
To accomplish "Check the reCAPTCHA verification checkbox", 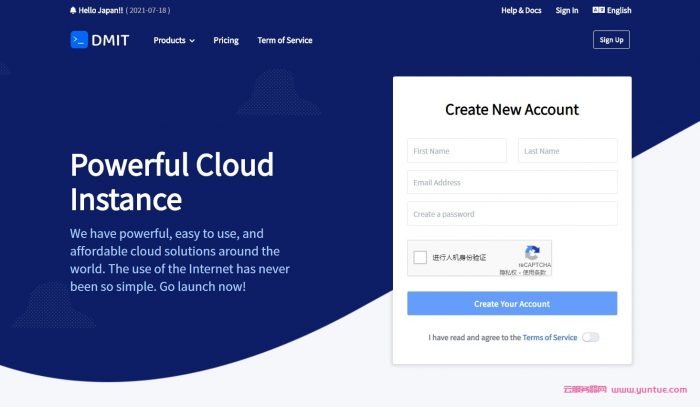I will pos(421,257).
